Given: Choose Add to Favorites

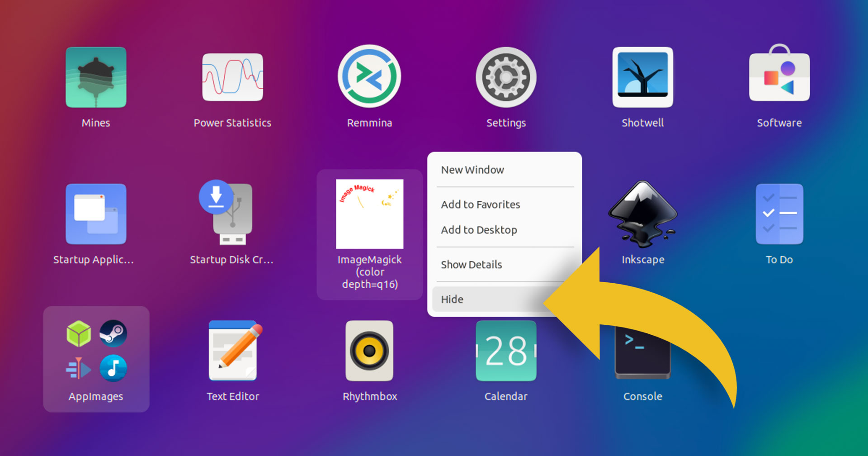Looking at the screenshot, I should [x=505, y=204].
